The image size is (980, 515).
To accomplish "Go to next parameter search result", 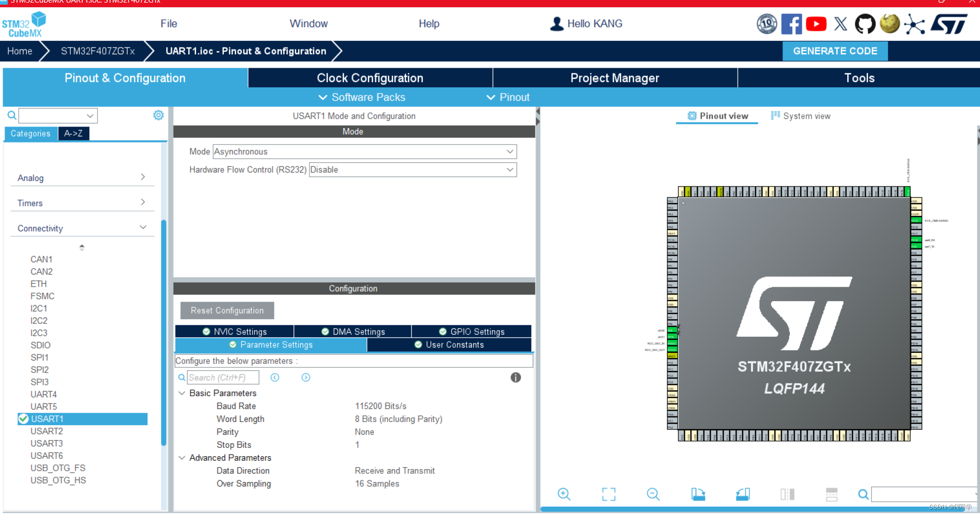I will click(x=306, y=378).
